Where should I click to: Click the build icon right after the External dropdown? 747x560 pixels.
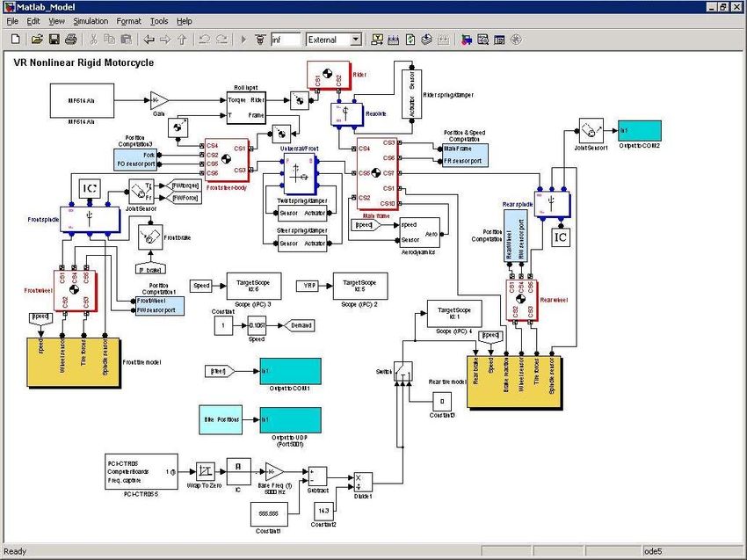pos(377,40)
